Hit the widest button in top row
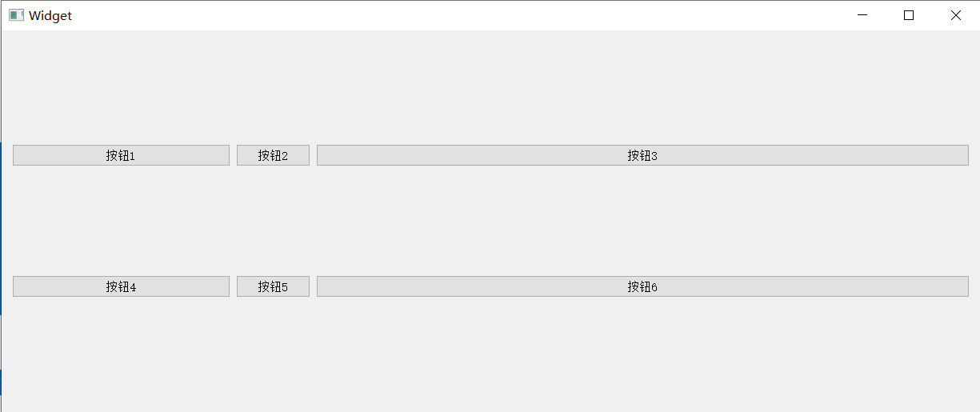The image size is (980, 412). (642, 155)
